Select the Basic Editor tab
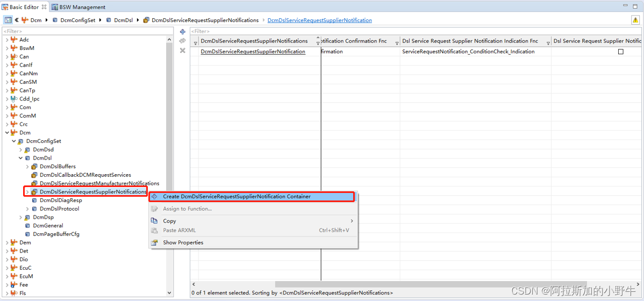644x301 pixels. point(25,7)
